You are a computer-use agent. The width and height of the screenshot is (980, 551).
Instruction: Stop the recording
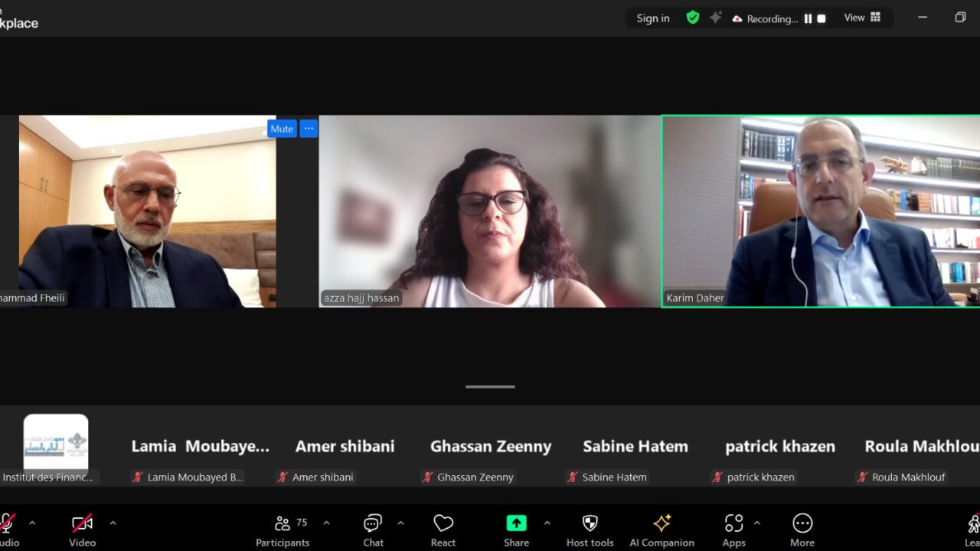[x=822, y=18]
